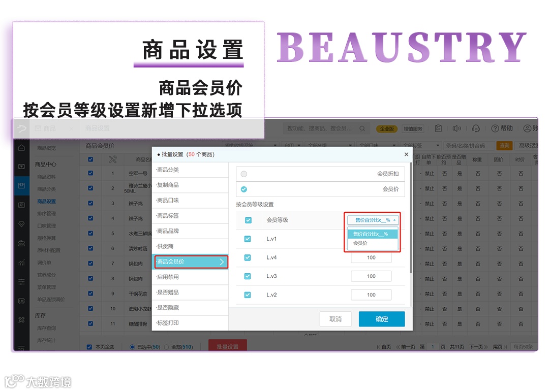The height and width of the screenshot is (392, 549).
Task: Open 菜单管理 in left navigation
Action: (47, 287)
